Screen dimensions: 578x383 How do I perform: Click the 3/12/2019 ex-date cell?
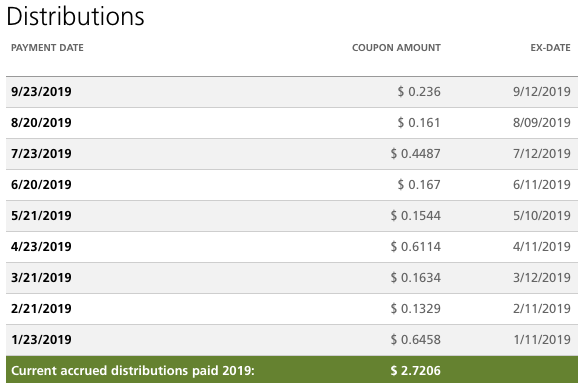(x=542, y=278)
